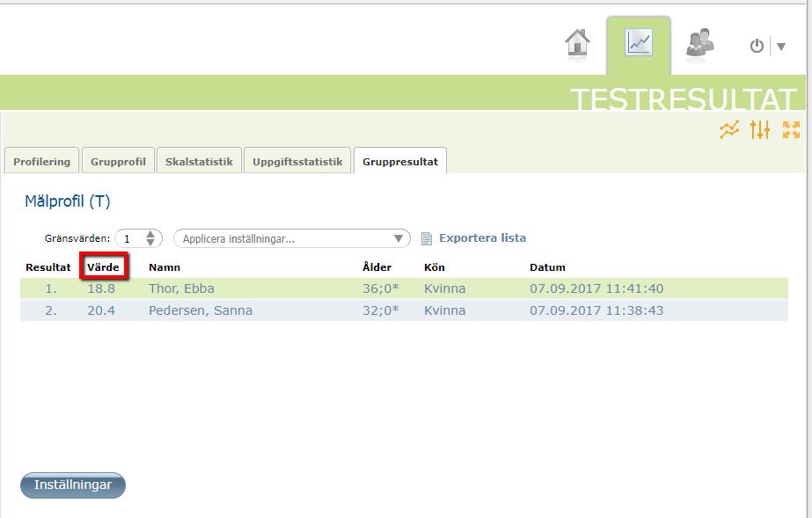
Task: Open the users group icon
Action: 699,43
